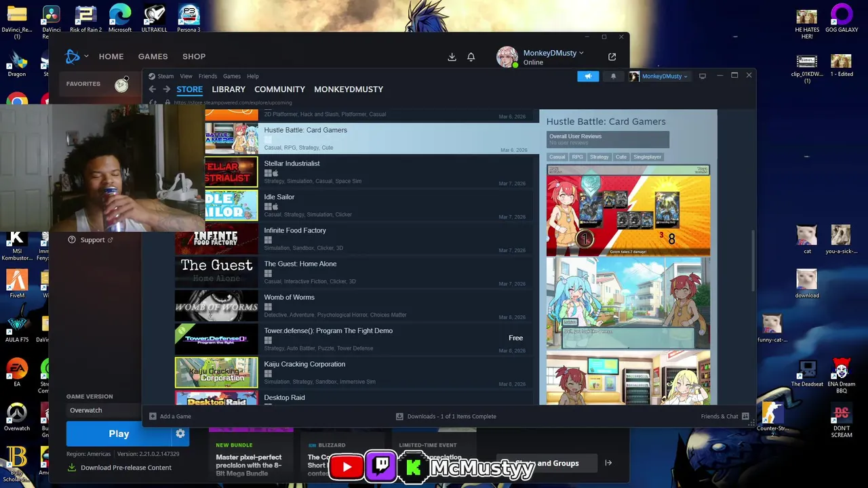Click Kaiju Cracking Corporation thumbnail
Viewport: 868px width, 488px height.
click(x=216, y=373)
